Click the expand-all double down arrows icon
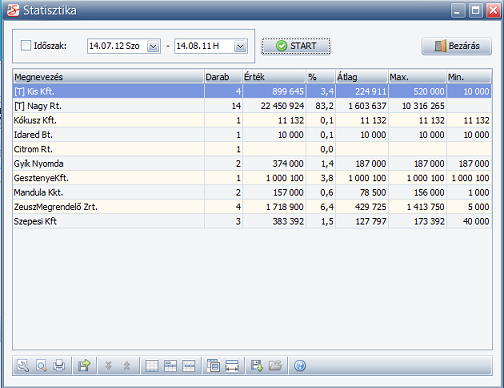The image size is (504, 388). (108, 366)
